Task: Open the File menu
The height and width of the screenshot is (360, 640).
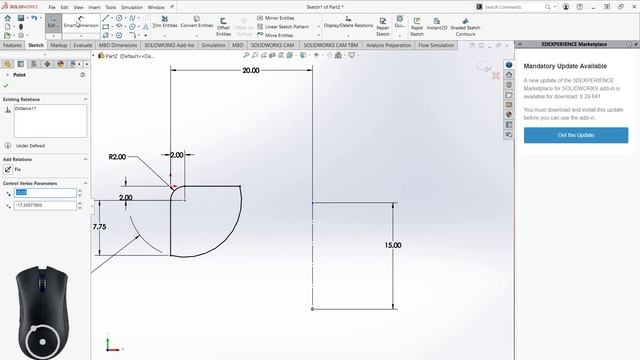Action: [x=52, y=7]
